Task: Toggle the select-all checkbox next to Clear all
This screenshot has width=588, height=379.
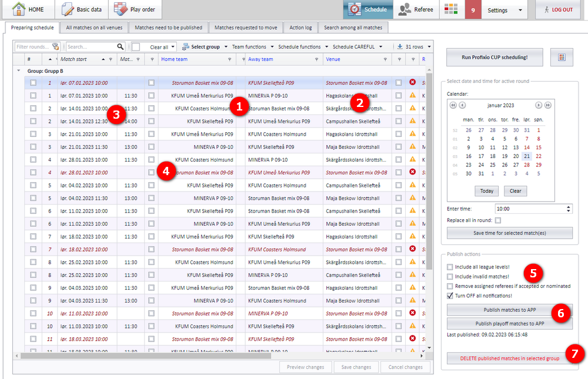Action: pos(136,47)
